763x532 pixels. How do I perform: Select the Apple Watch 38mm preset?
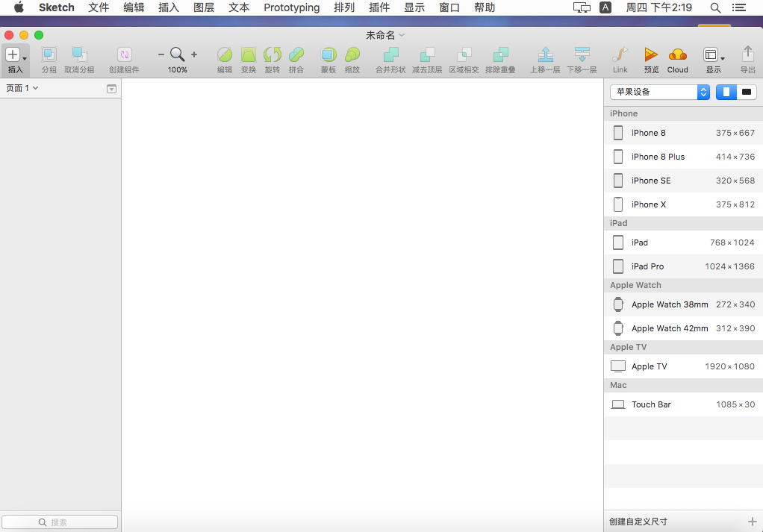click(683, 304)
